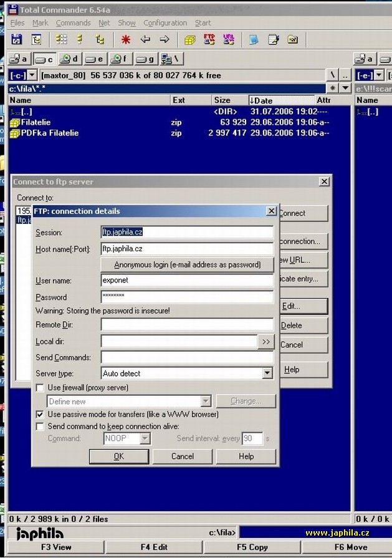Image resolution: width=392 pixels, height=558 pixels.
Task: Click the directory tree toolbar icon
Action: pyautogui.click(x=36, y=39)
